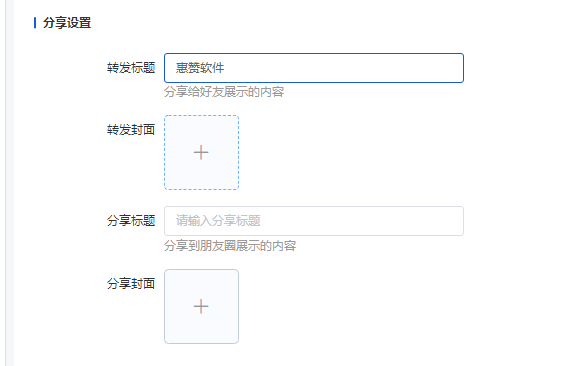Click the gray vertical strip at left edge
The width and height of the screenshot is (566, 366).
[x=10, y=183]
